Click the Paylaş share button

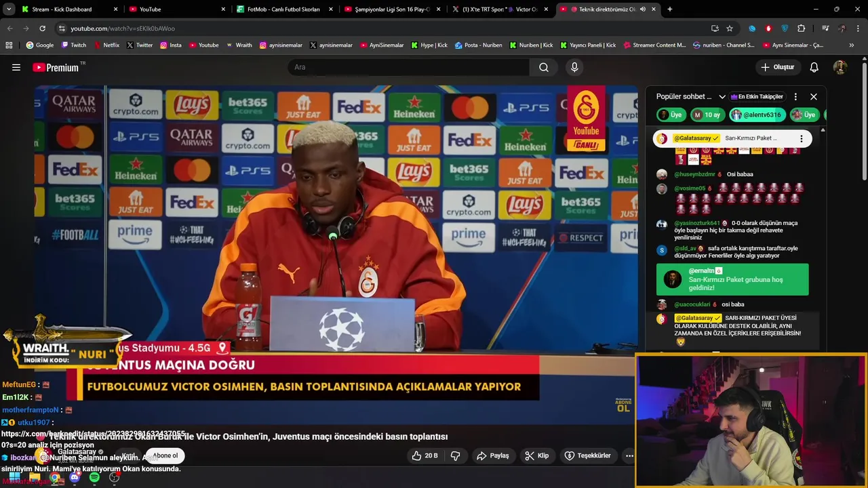click(x=493, y=455)
